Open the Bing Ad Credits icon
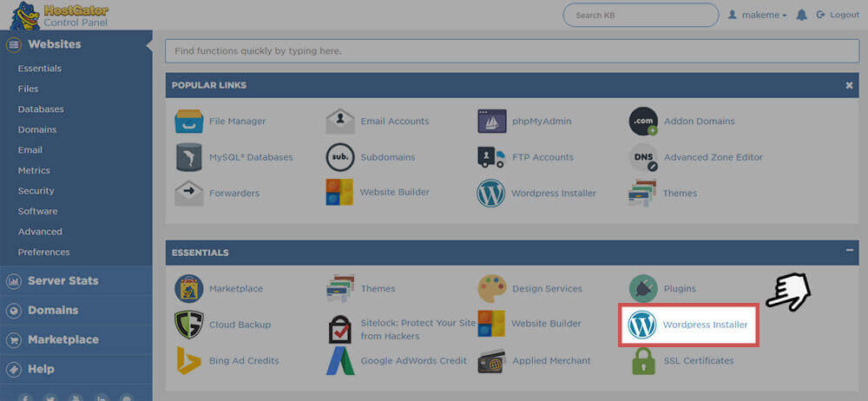Screen dimensions: 868x401 [188, 360]
